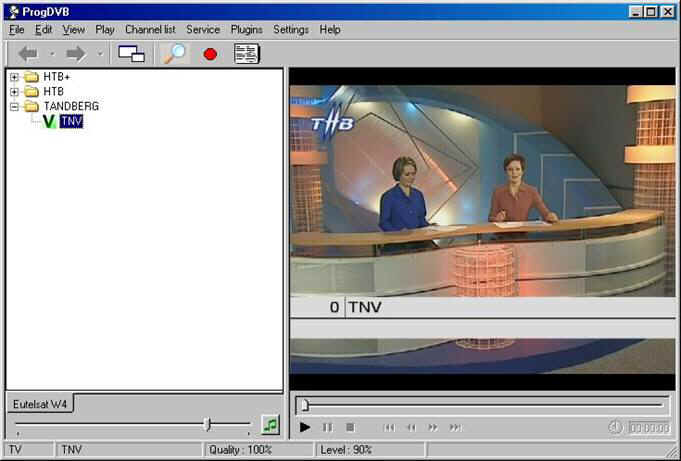The height and width of the screenshot is (461, 681).
Task: Open the View menu
Action: (x=73, y=30)
